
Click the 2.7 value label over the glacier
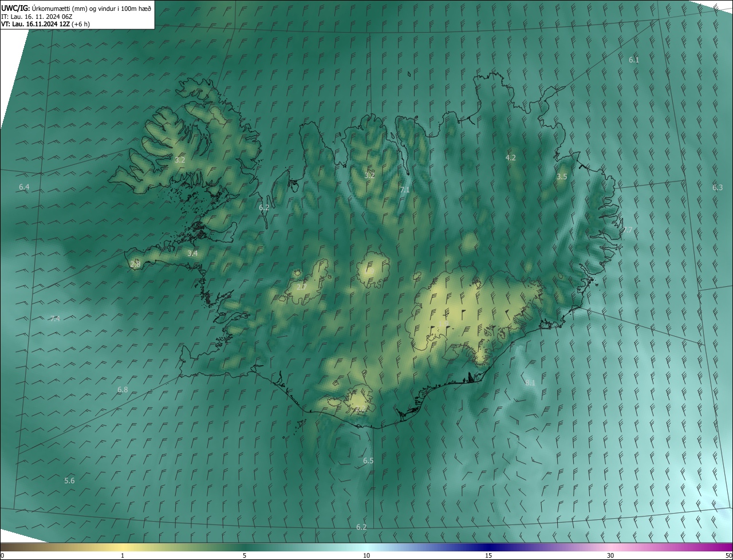[x=301, y=286]
